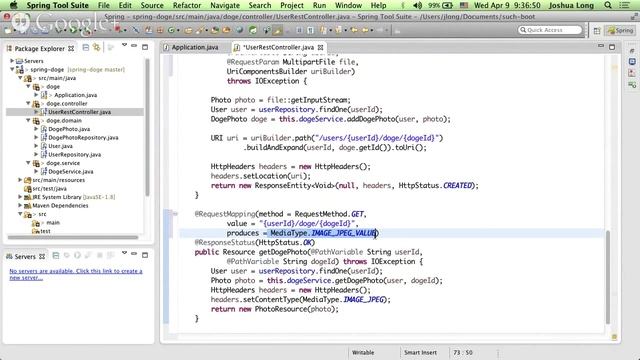Click the create a new server link

[76, 274]
